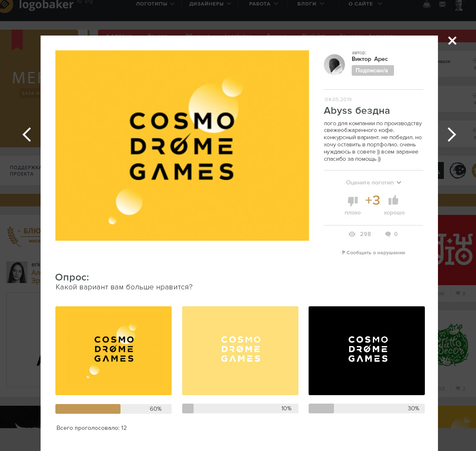Vote for the yellow bubbles logo variant
476x451 pixels.
click(x=113, y=350)
